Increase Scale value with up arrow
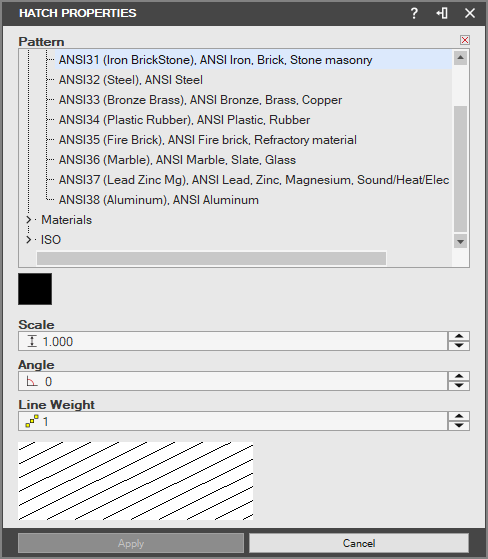 click(x=459, y=336)
